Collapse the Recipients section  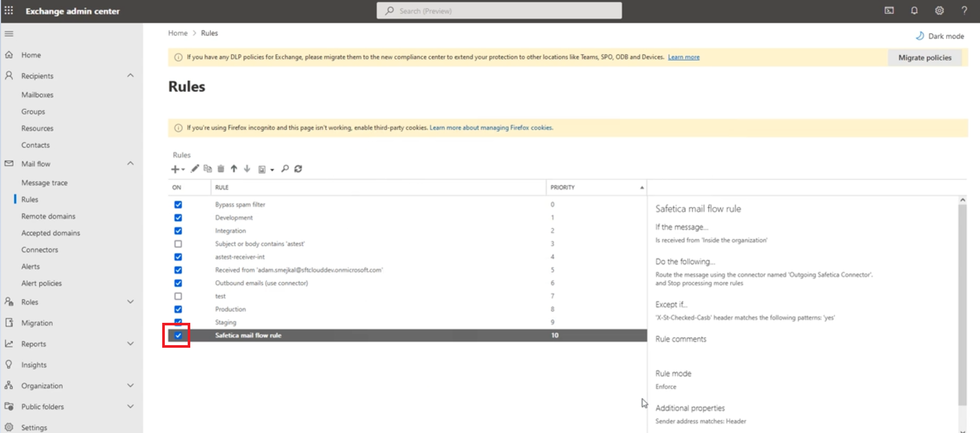click(x=130, y=76)
